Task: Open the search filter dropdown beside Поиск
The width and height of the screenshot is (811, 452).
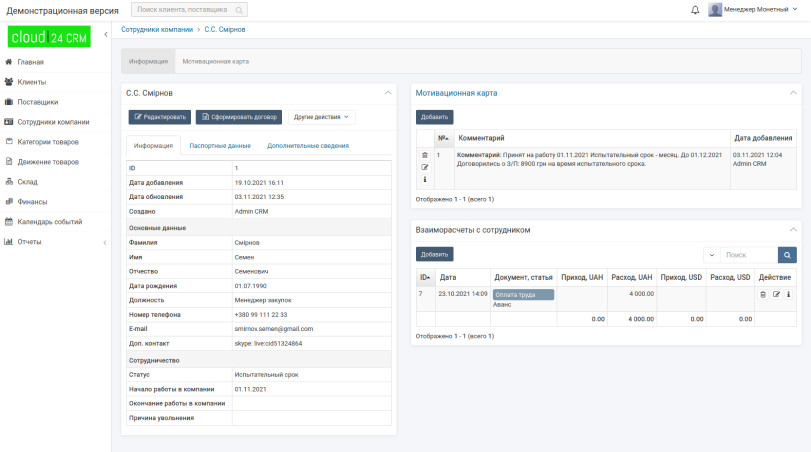Action: pyautogui.click(x=711, y=255)
